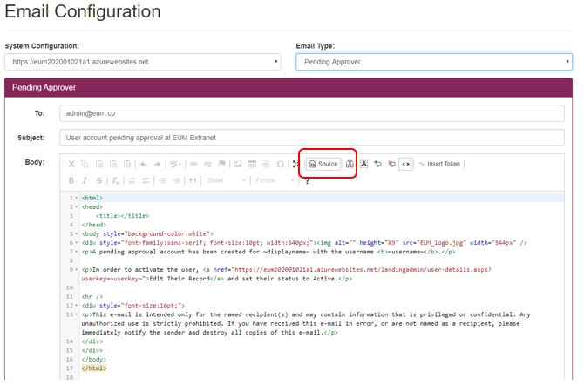584x392 pixels.
Task: Click the bulleted list icon
Action: [146, 180]
